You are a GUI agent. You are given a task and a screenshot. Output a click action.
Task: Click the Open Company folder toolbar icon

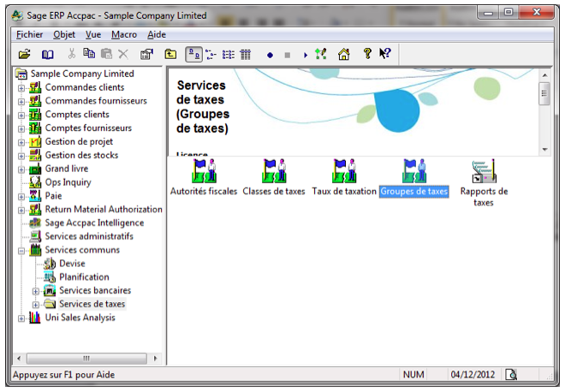pos(25,55)
